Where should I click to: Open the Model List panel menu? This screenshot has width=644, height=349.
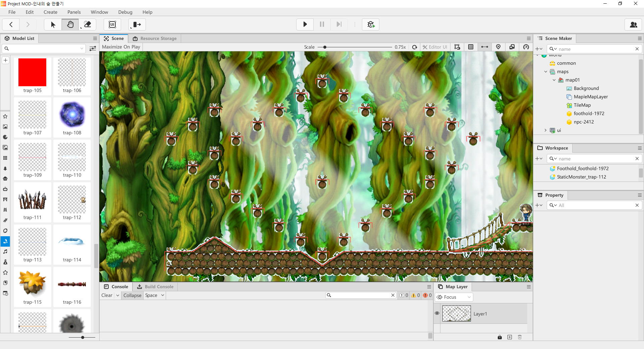tap(95, 39)
